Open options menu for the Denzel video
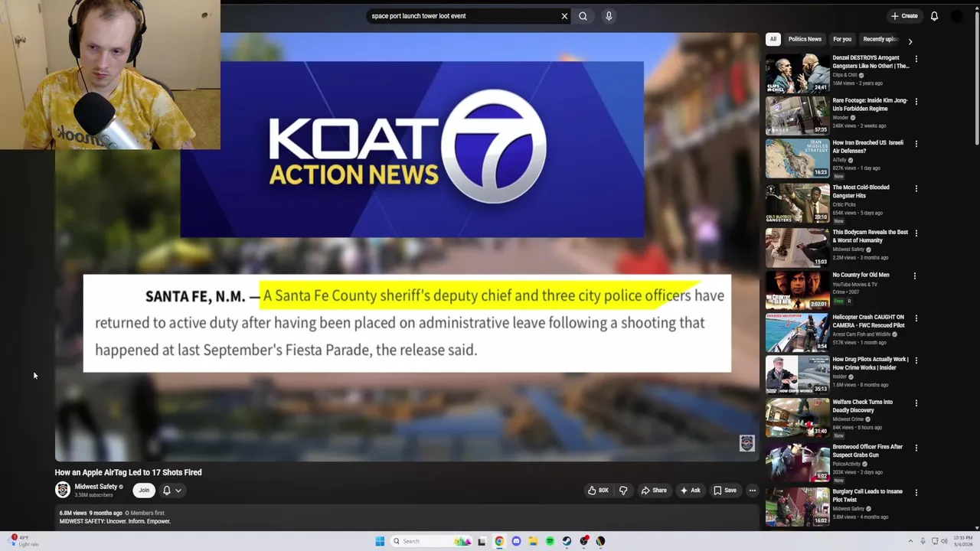Screen dimensions: 980x551 coord(916,59)
